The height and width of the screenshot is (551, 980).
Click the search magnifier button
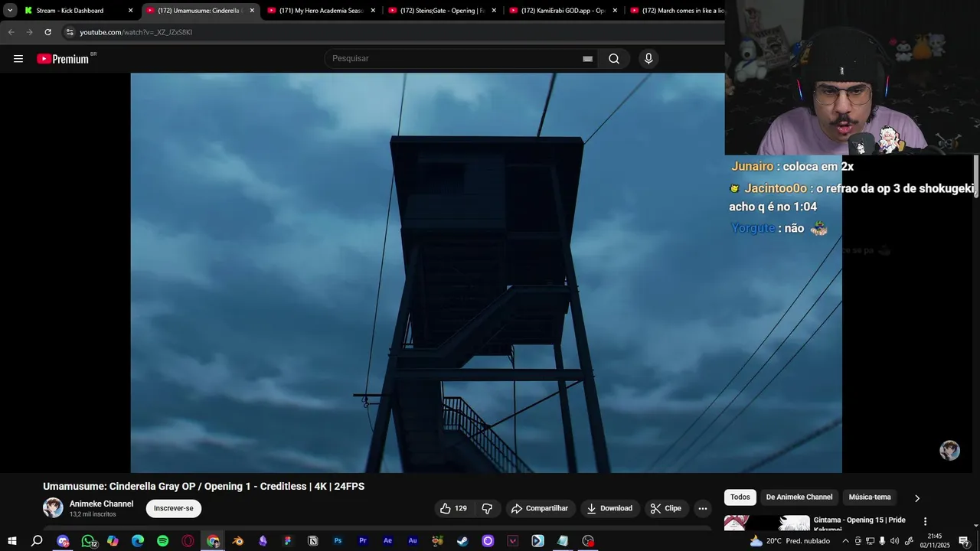614,59
